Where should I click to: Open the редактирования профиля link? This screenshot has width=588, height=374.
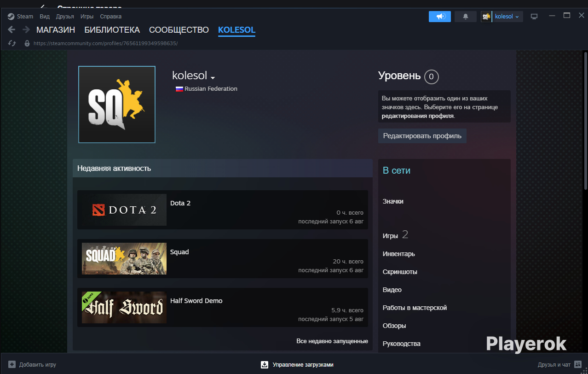click(x=418, y=116)
